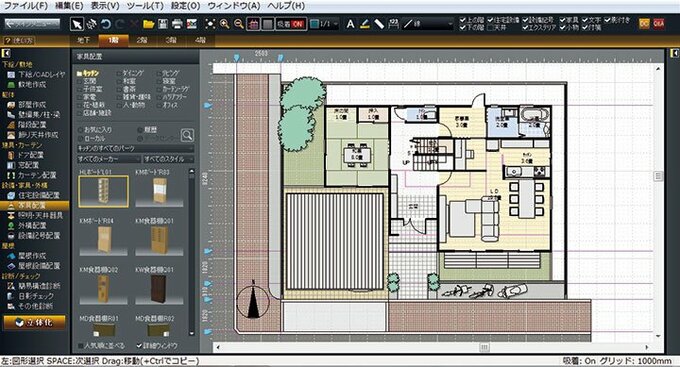Click the zoom in magnifier

pos(224,24)
